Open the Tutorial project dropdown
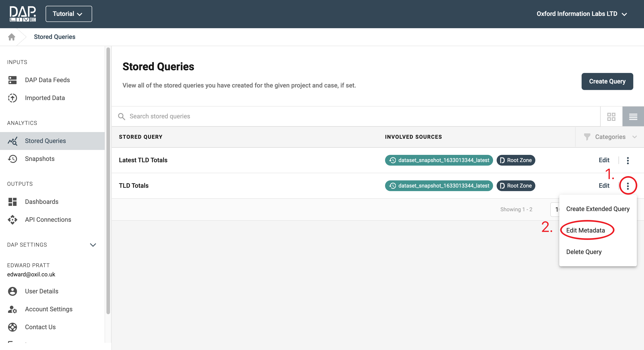The width and height of the screenshot is (644, 350). (x=68, y=14)
